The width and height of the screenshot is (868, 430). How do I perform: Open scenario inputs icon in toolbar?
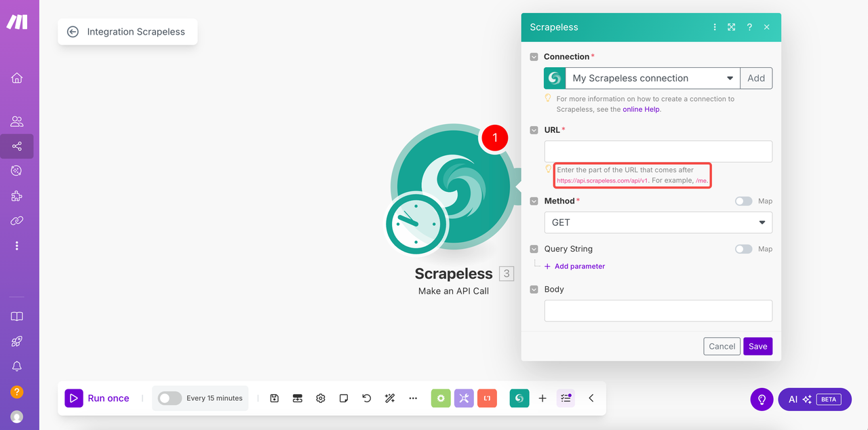pos(297,398)
